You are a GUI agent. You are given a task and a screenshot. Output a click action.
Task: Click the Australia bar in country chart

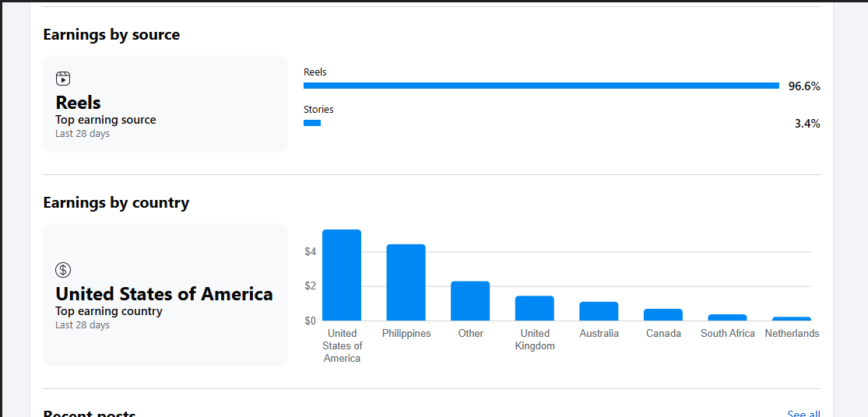[599, 311]
